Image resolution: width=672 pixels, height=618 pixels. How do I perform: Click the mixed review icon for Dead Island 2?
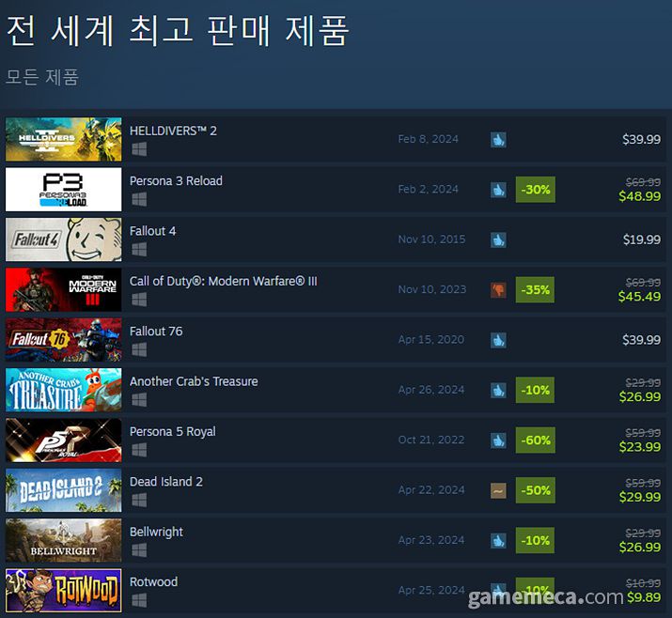pyautogui.click(x=498, y=490)
